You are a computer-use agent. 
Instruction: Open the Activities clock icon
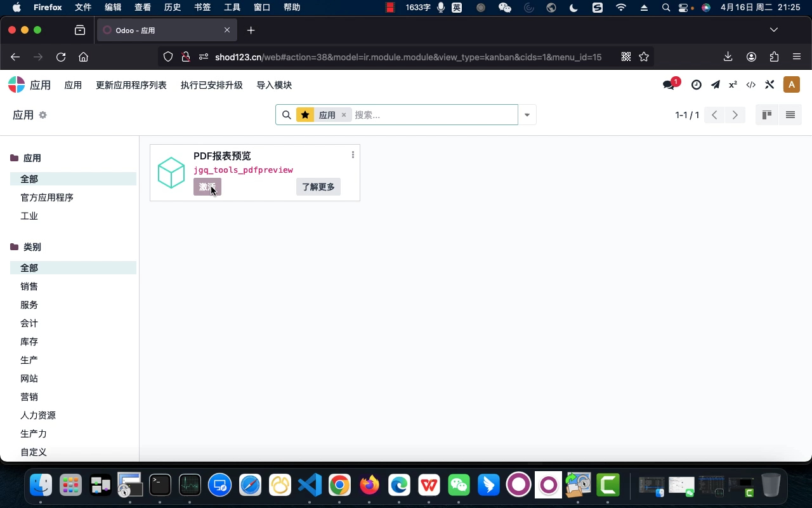click(696, 84)
